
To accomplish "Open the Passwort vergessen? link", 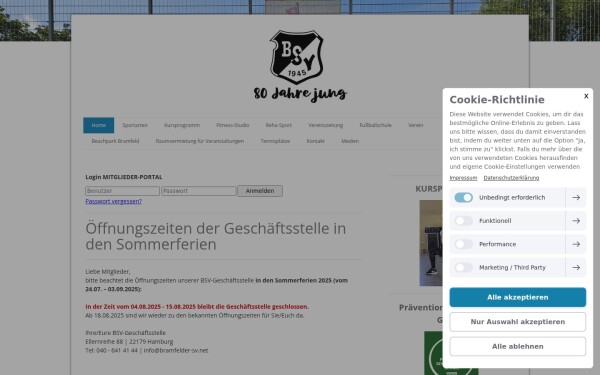I will coord(113,201).
